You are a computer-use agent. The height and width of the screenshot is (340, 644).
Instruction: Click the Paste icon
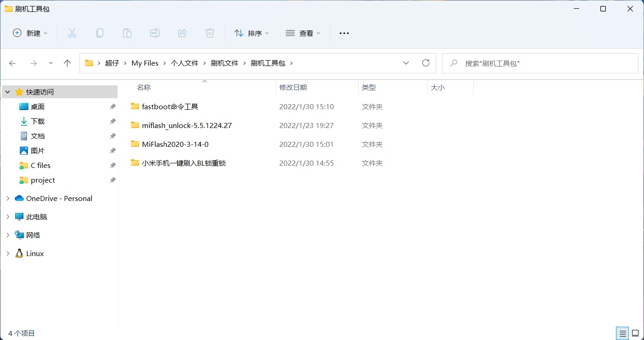pos(127,33)
